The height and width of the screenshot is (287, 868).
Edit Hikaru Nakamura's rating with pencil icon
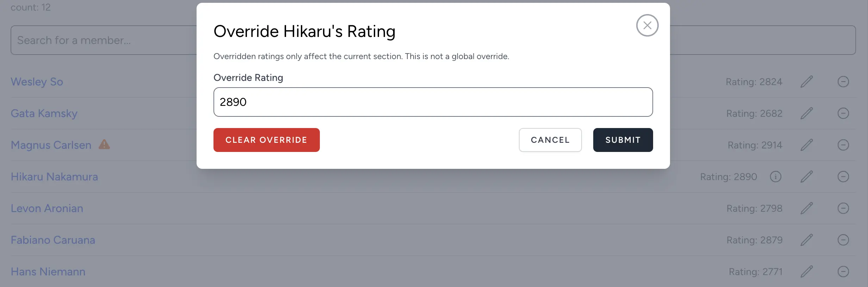807,177
